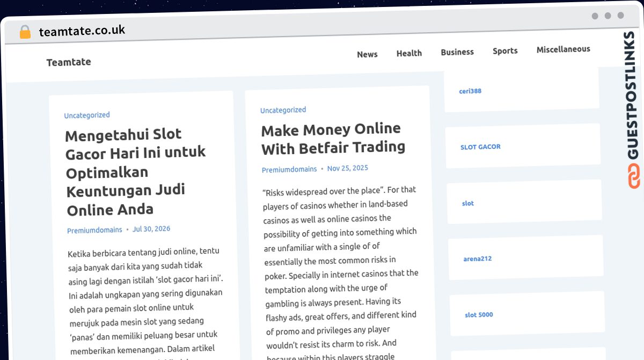Open the News menu item

pos(367,54)
